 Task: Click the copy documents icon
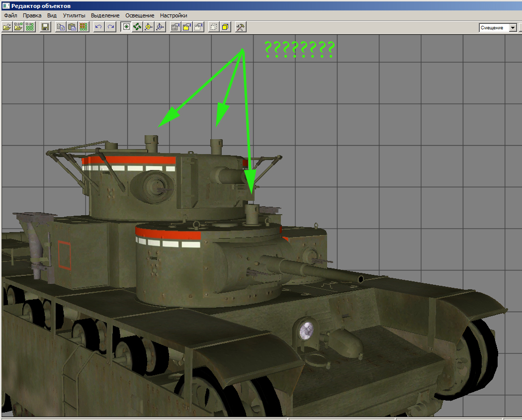(x=61, y=27)
